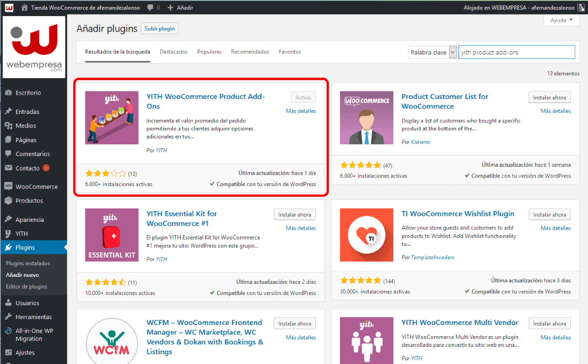This screenshot has width=588, height=364.
Task: Click the Subir plugin button
Action: (159, 28)
